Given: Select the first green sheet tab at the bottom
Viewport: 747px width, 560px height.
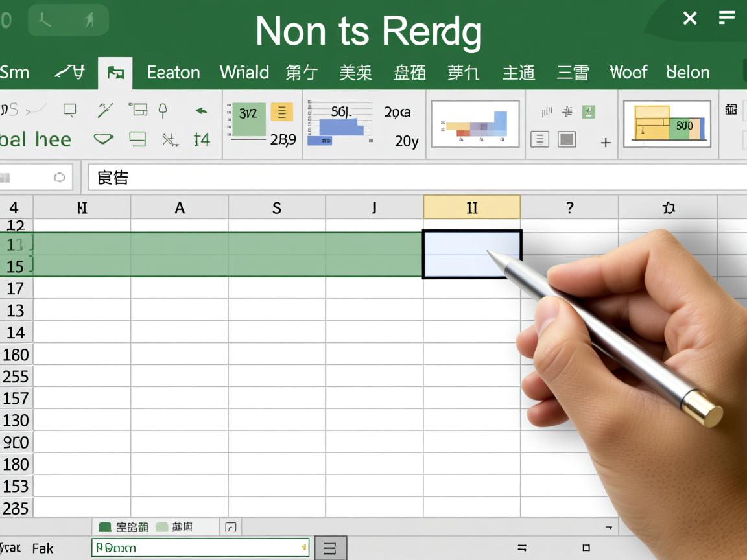Looking at the screenshot, I should tap(123, 527).
